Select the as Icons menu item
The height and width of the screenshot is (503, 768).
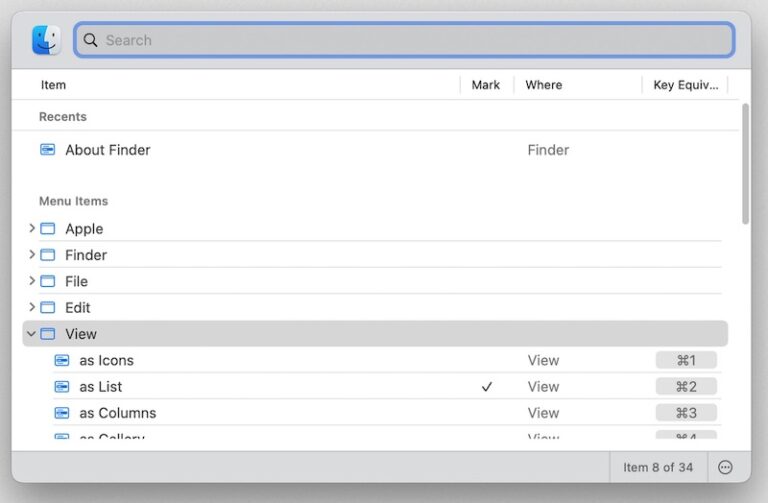[107, 360]
